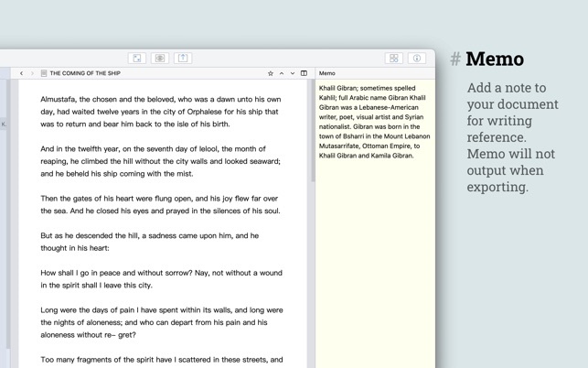Click memo line 'Mutasarrifate, Ottoman Empire, to'
The width and height of the screenshot is (588, 368).
[369, 146]
